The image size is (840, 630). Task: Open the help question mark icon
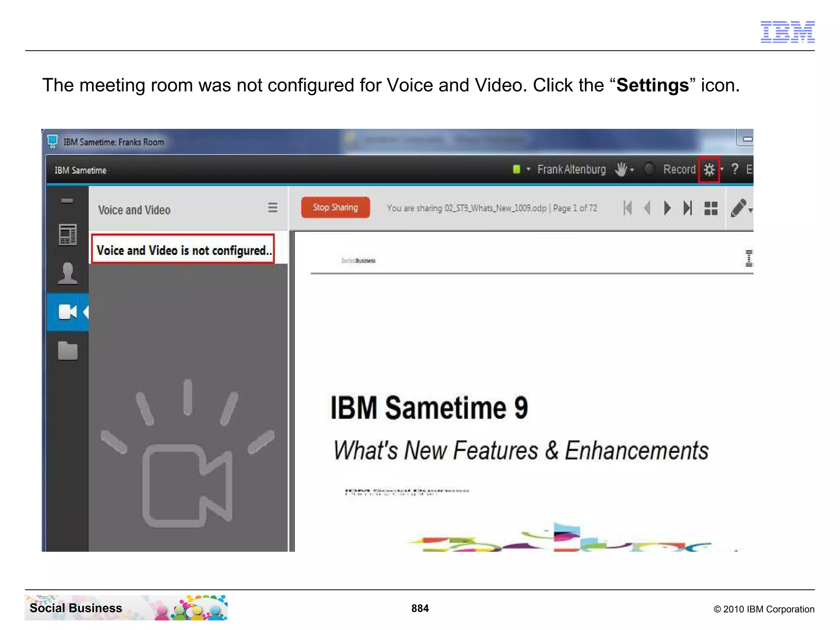coord(735,169)
